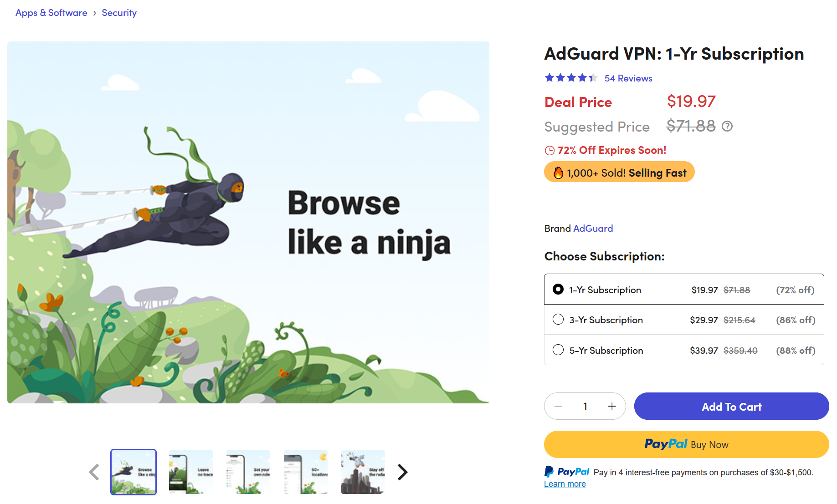Select the 1-Yr Subscription radio button
837x504 pixels.
pyautogui.click(x=558, y=289)
